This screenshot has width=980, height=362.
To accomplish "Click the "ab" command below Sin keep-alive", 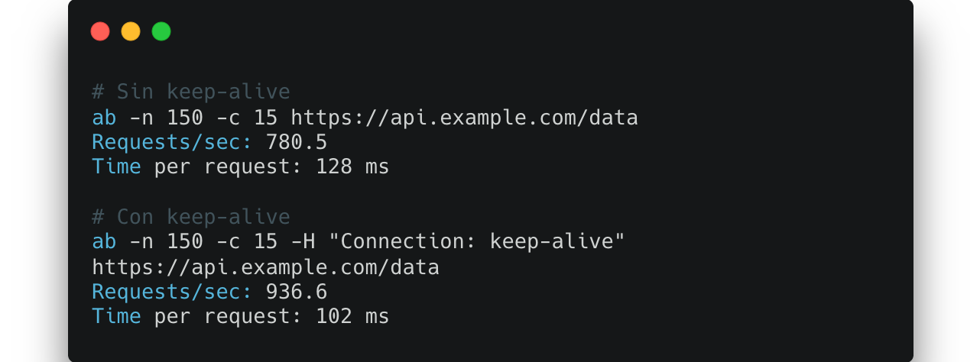I will pos(104,118).
